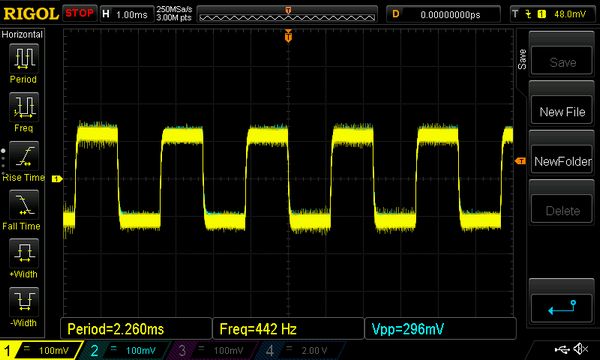Select the -Width measurement icon
This screenshot has height=360, width=600.
(24, 302)
